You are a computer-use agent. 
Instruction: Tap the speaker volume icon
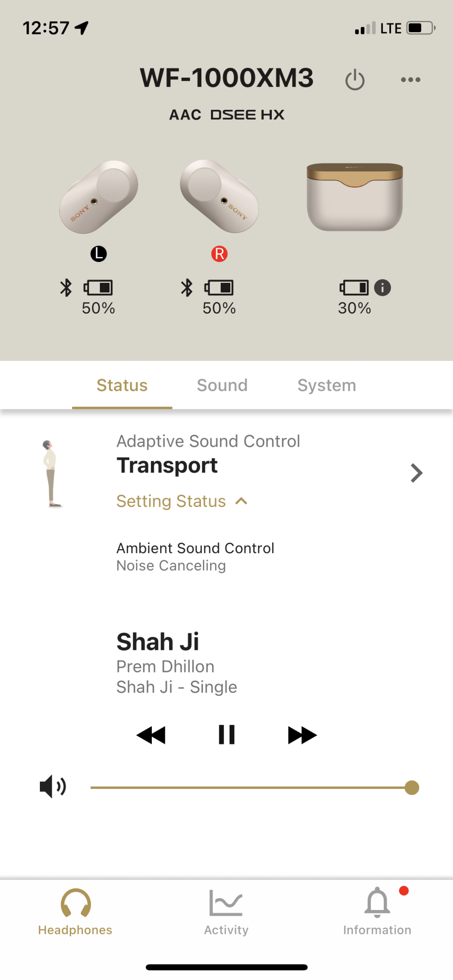pyautogui.click(x=53, y=786)
